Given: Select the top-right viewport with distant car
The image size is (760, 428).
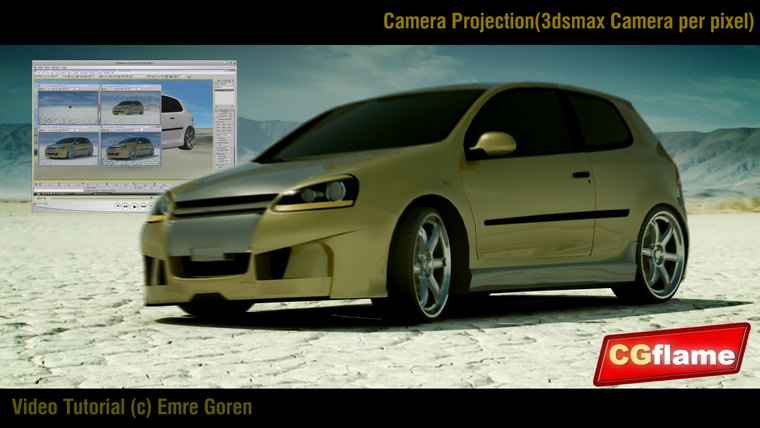Looking at the screenshot, I should click(130, 106).
